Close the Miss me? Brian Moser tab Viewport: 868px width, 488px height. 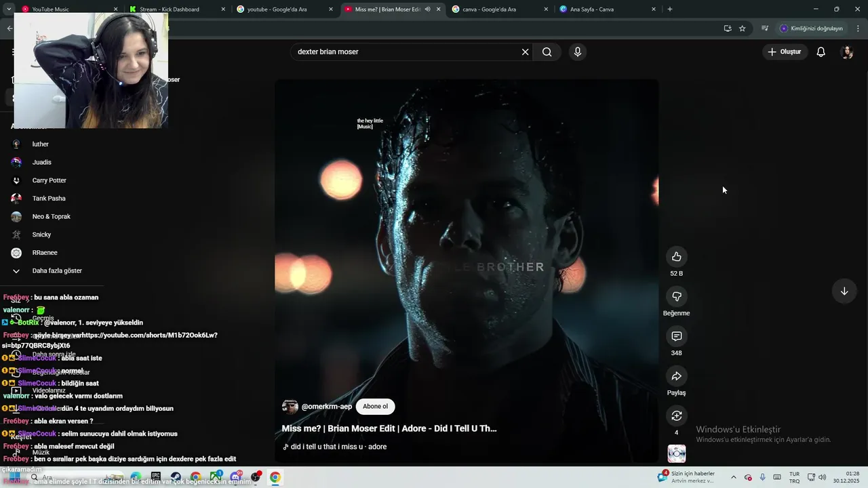coord(439,9)
